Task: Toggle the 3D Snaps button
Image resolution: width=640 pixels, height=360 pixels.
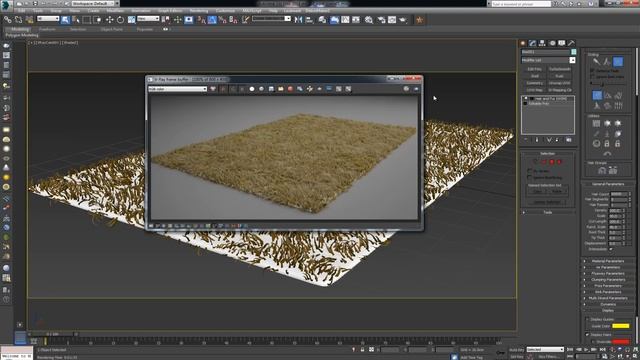Action: [202, 20]
